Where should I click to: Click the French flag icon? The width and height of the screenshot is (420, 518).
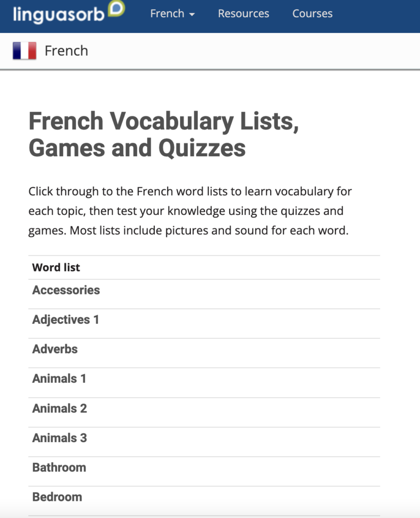24,51
